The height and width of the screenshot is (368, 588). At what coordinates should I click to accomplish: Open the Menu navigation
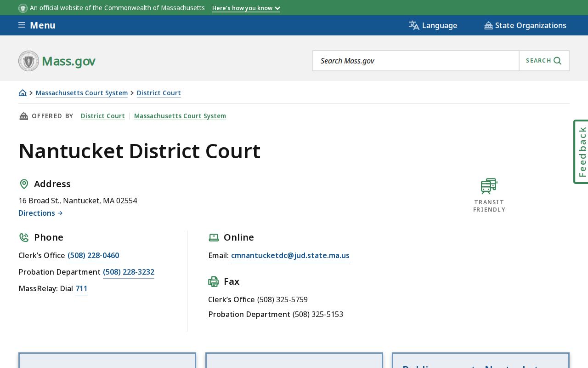click(37, 25)
